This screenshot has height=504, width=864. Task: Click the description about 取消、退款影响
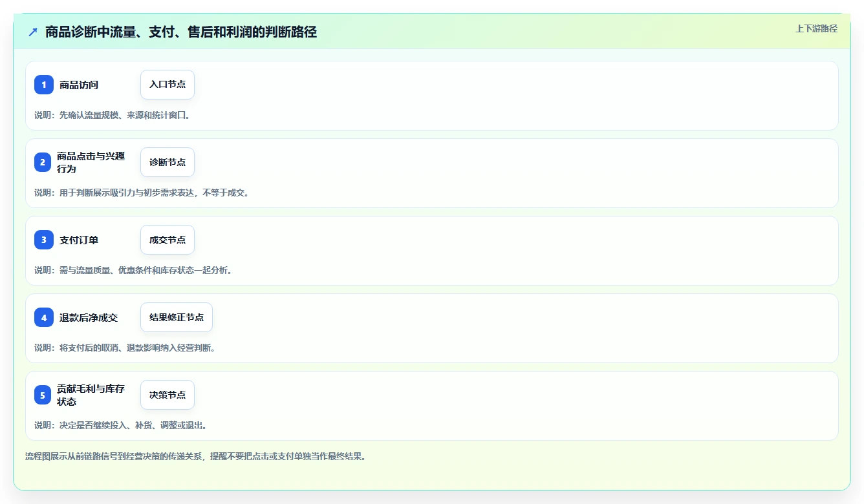125,348
